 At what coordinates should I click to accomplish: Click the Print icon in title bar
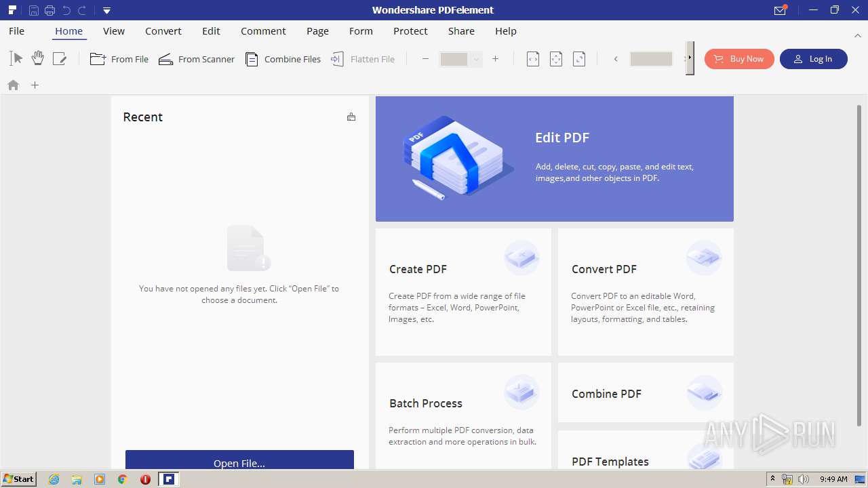50,10
